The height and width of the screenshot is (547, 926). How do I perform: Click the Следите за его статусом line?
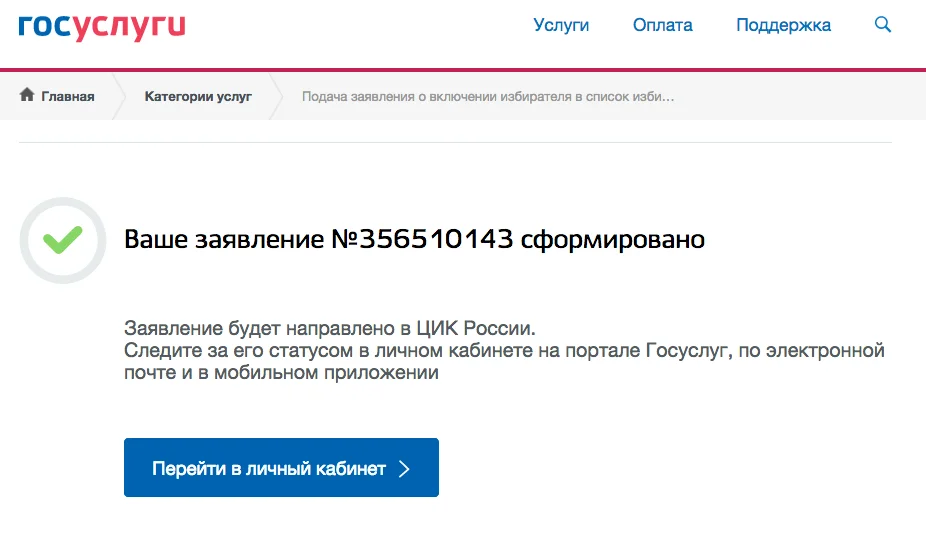[x=504, y=351]
